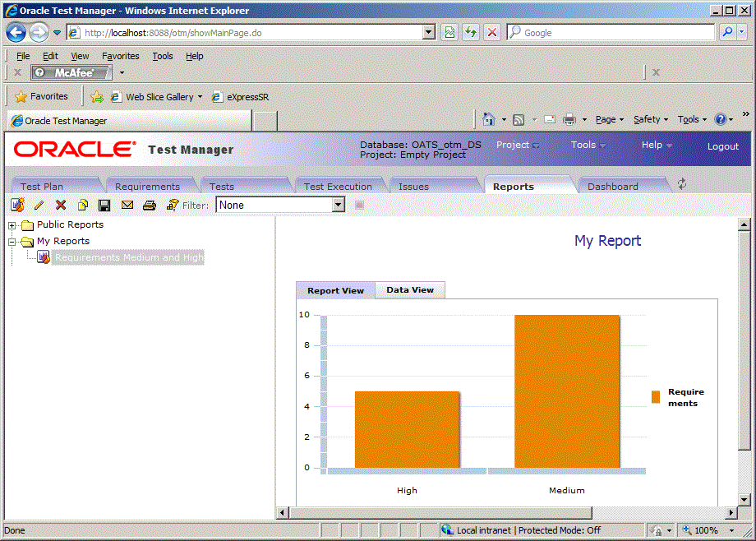Select the Requirements Medium and High report icon

click(x=44, y=257)
